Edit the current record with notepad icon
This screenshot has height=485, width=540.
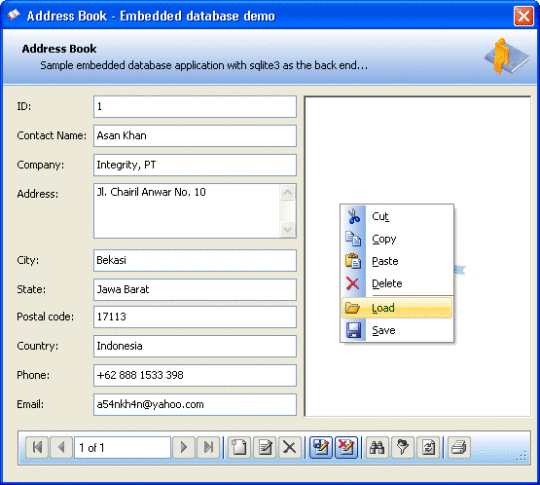coord(264,447)
